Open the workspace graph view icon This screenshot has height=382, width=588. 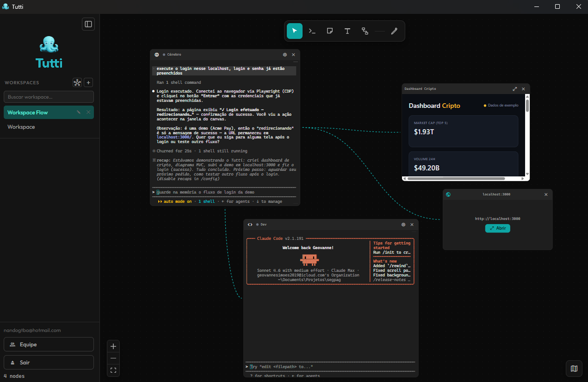pyautogui.click(x=77, y=82)
